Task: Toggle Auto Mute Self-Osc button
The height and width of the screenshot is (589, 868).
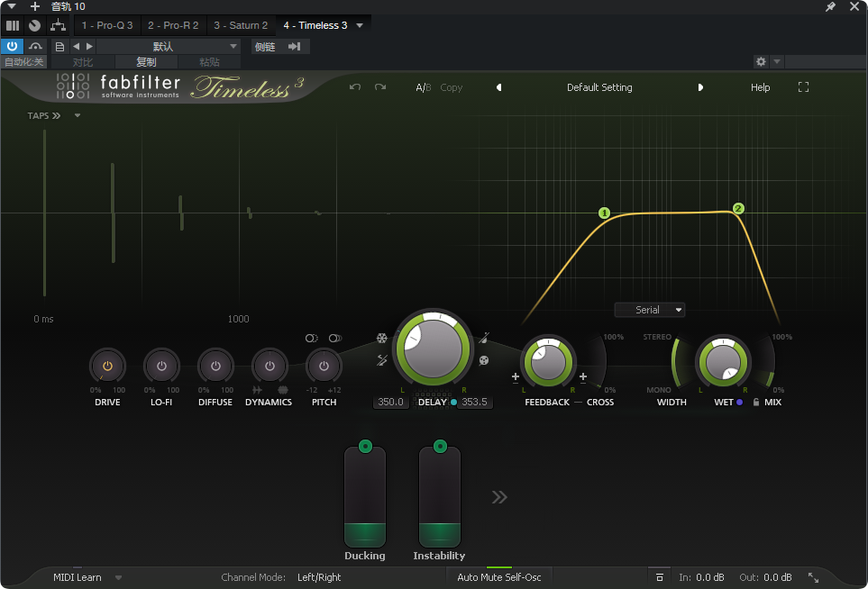Action: click(498, 577)
